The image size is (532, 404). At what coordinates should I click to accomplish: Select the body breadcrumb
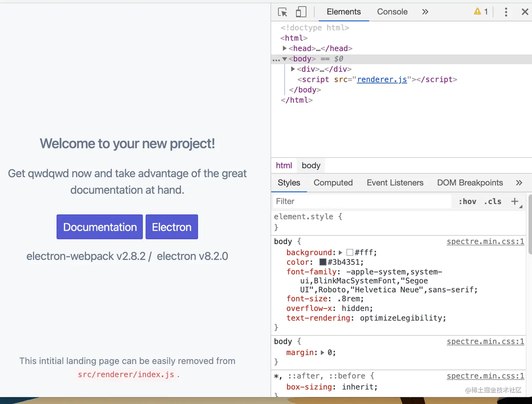pyautogui.click(x=311, y=166)
